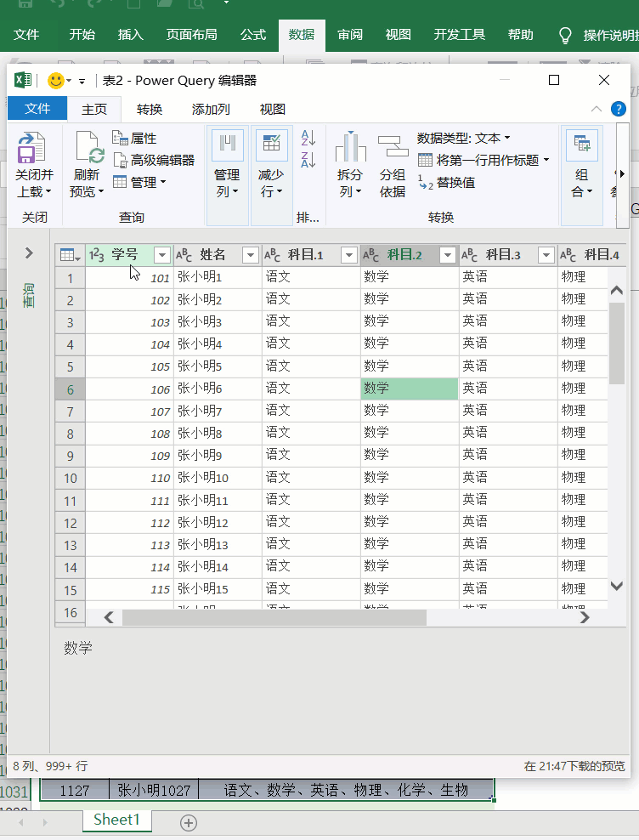
Task: Open the File (文件) tab of Power Query
Action: [x=37, y=109]
